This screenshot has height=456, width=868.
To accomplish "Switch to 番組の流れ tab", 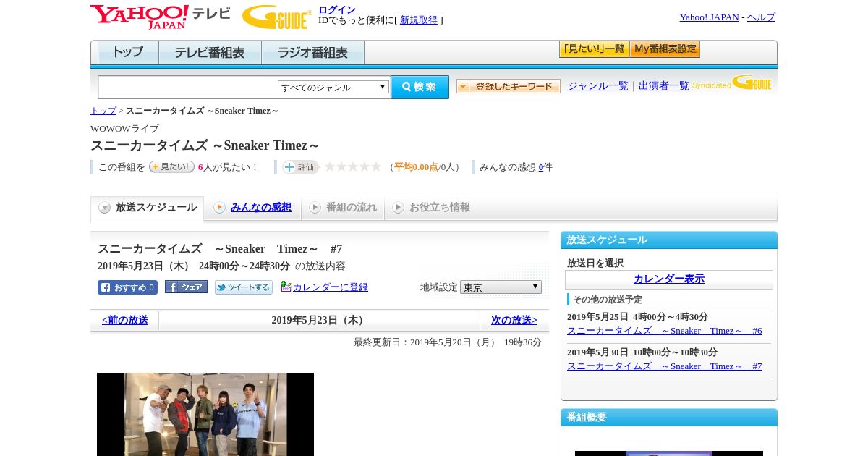I will (x=343, y=208).
